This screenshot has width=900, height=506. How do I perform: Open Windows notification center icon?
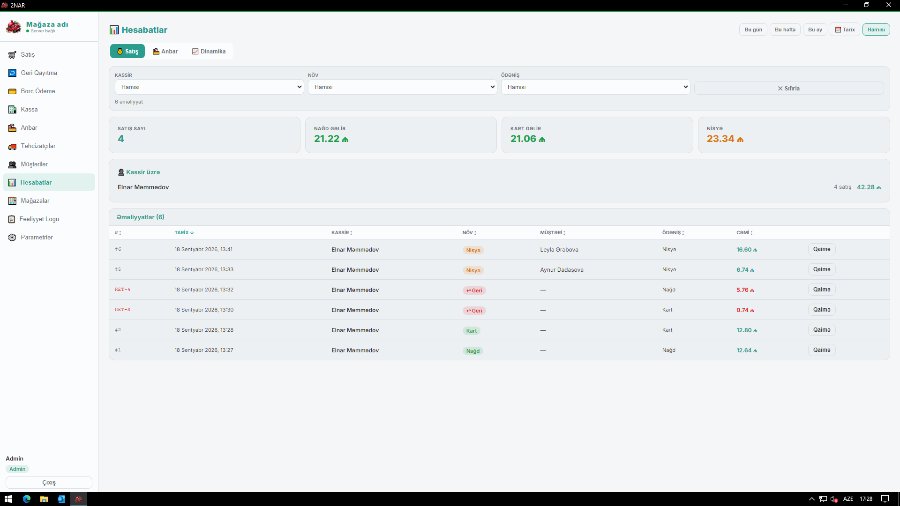point(885,499)
